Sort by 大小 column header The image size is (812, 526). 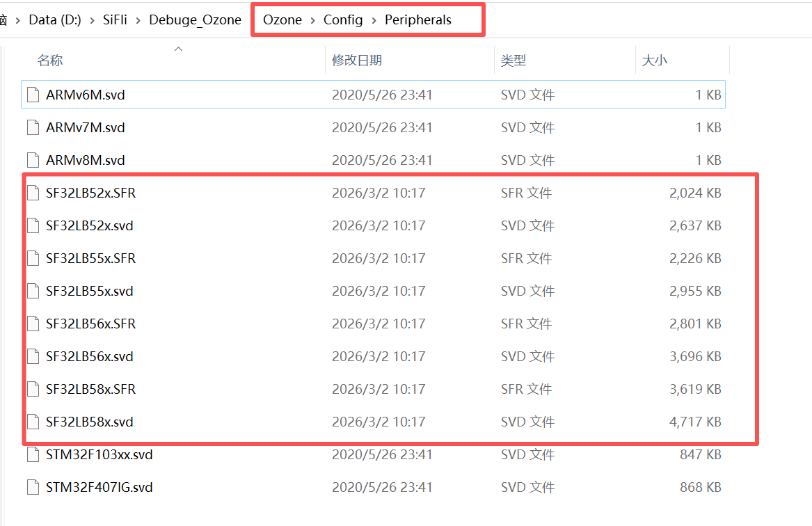click(654, 60)
